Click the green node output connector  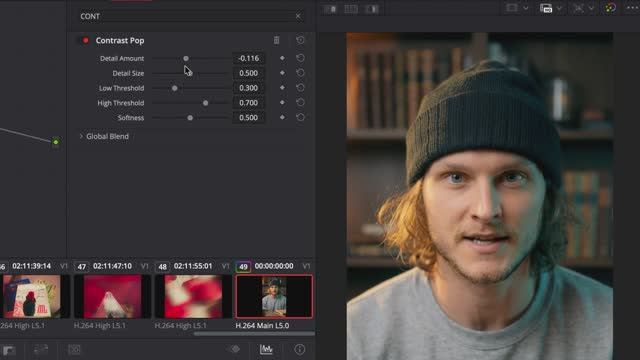pos(56,142)
